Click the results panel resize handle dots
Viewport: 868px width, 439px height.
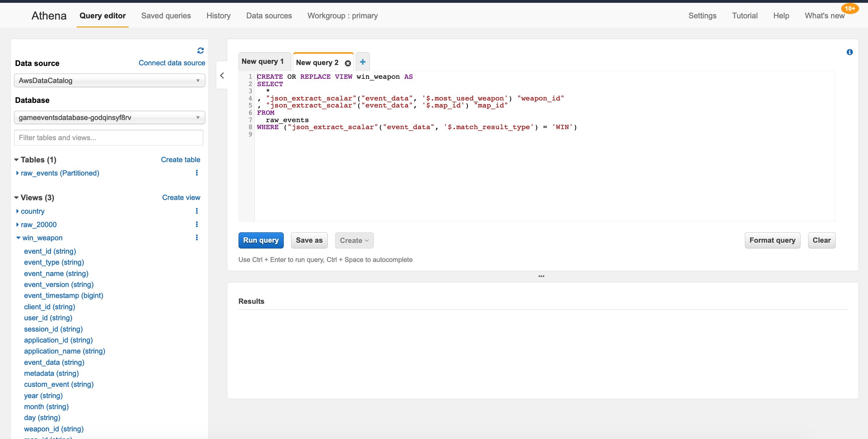542,276
